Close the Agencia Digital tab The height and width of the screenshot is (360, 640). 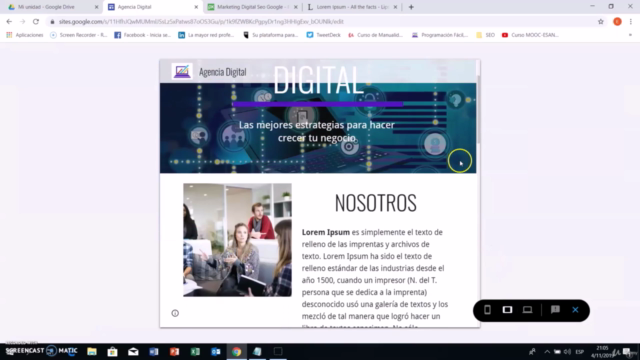coord(196,7)
